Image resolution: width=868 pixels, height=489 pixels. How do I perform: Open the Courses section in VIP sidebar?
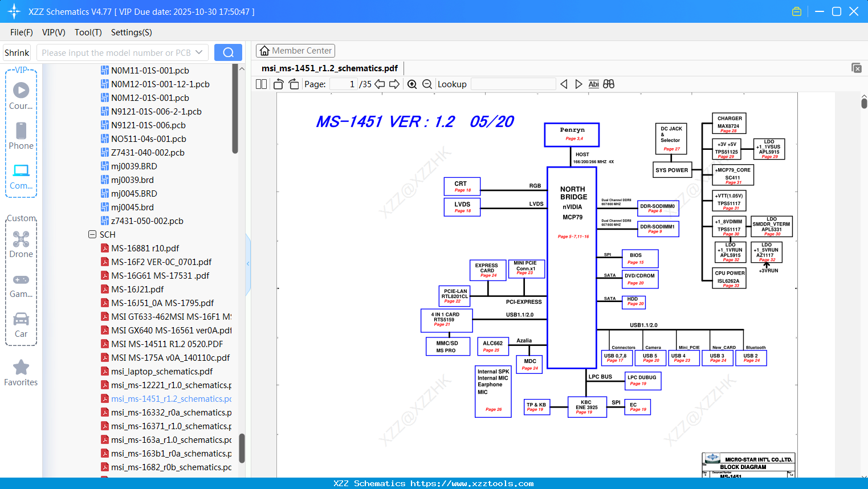(21, 96)
